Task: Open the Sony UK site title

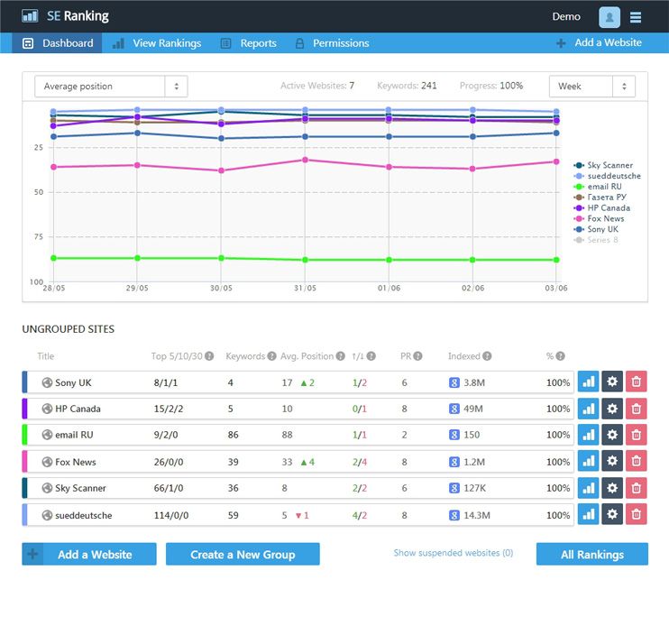Action: [x=73, y=382]
